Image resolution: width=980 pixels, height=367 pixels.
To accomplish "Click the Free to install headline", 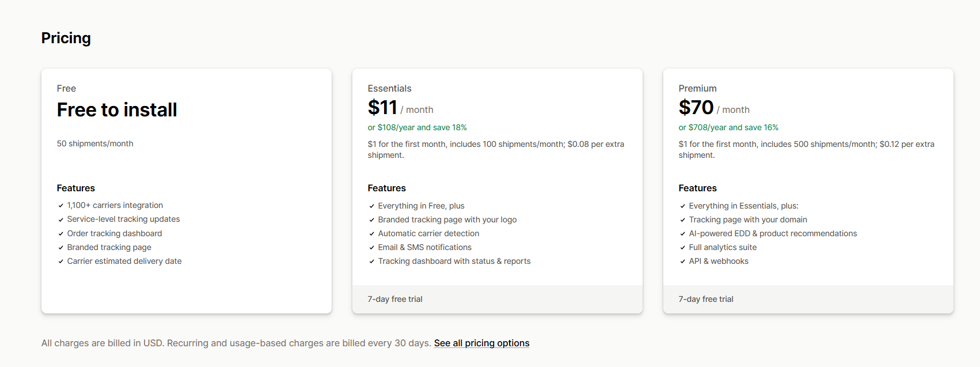I will (x=117, y=109).
